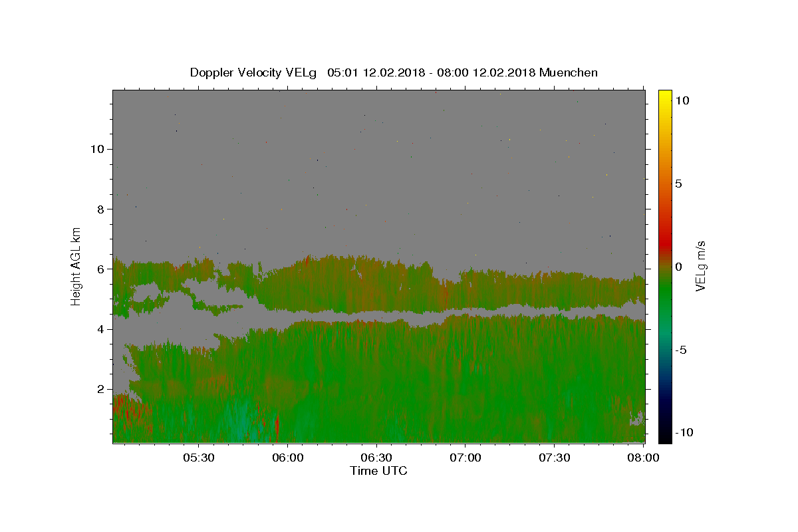Select the 'Time UTC' axis label
The width and height of the screenshot is (798, 532).
[378, 471]
